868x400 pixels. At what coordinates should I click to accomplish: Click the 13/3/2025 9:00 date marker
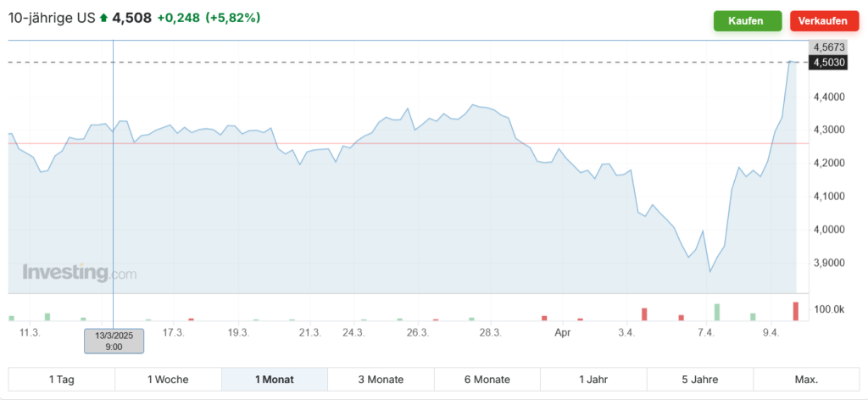point(114,341)
